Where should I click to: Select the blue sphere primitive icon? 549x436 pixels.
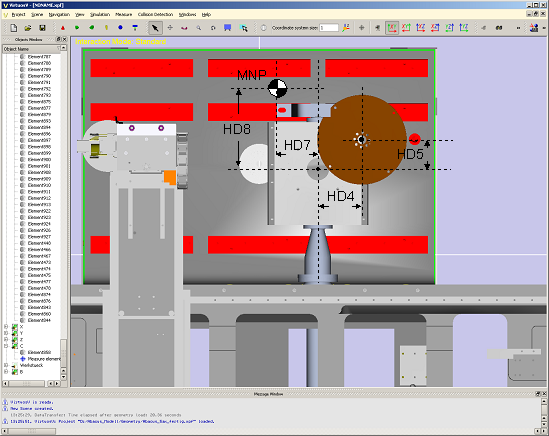[120, 27]
